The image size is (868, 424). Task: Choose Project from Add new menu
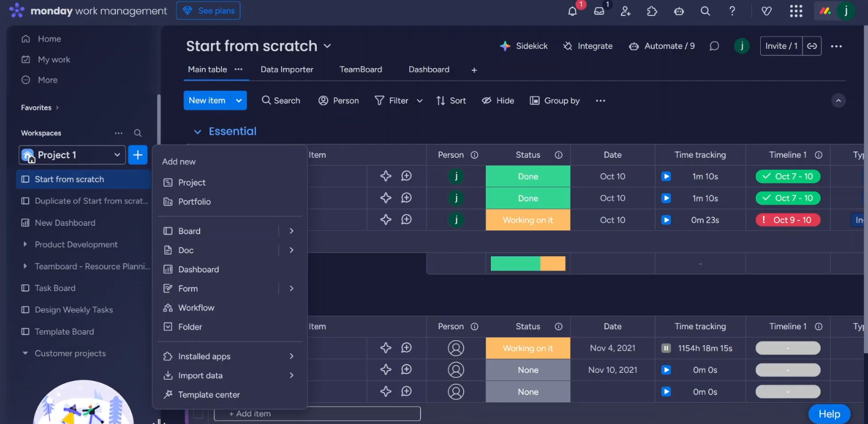coord(230,182)
